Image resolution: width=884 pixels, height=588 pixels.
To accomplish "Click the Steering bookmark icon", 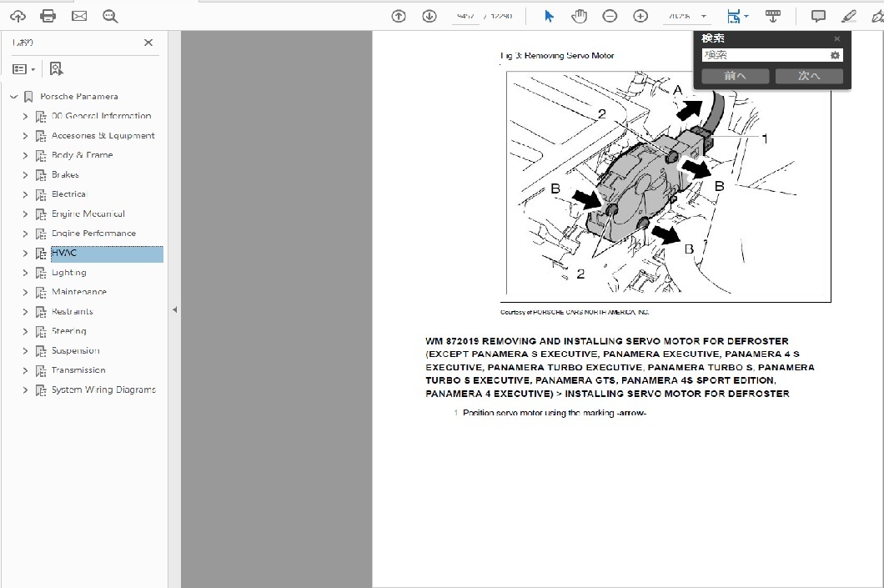I will [41, 331].
